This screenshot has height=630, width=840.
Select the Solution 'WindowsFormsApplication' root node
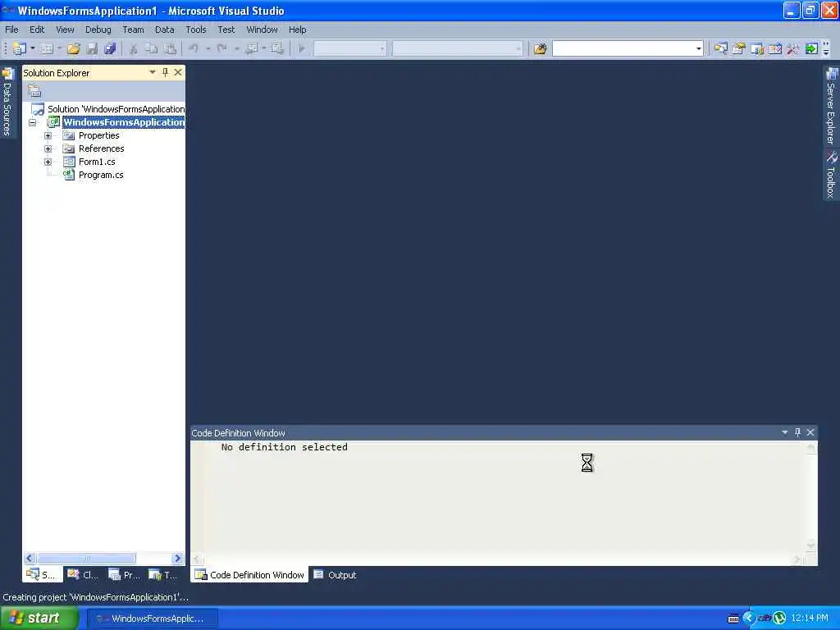pyautogui.click(x=116, y=109)
